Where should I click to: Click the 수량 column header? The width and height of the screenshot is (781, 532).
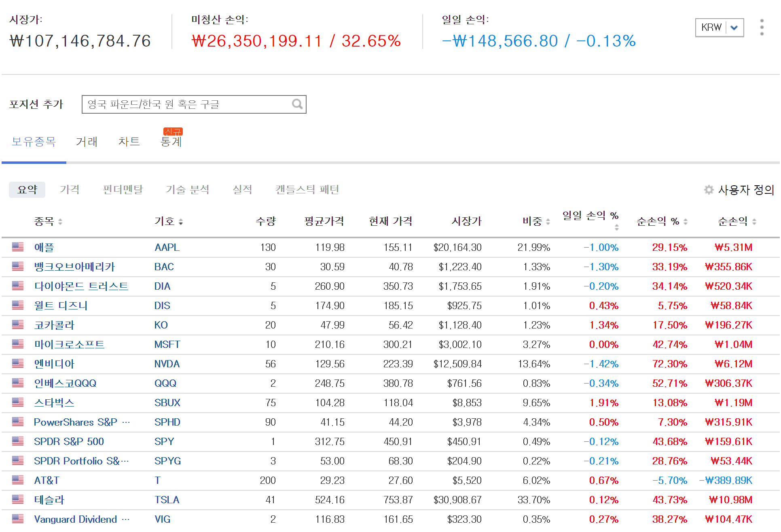[266, 221]
